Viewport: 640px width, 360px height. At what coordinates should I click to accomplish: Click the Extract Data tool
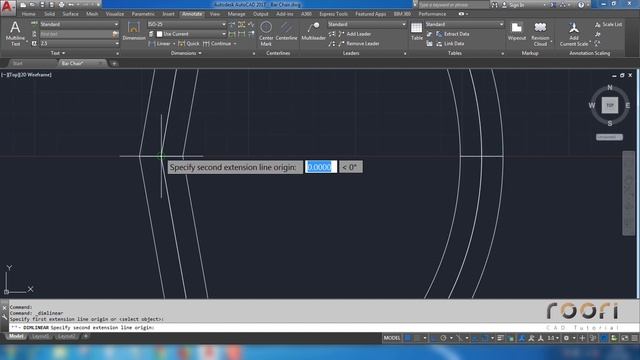click(x=452, y=34)
